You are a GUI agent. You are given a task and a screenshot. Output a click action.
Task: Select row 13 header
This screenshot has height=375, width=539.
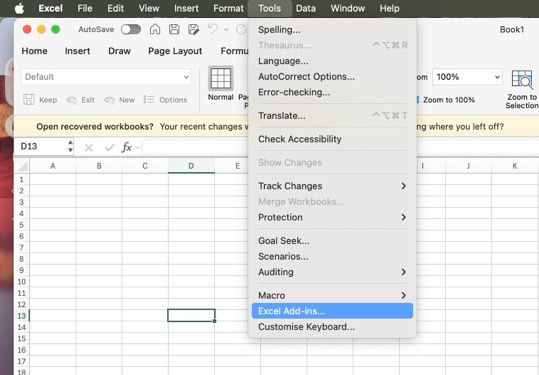click(x=22, y=316)
